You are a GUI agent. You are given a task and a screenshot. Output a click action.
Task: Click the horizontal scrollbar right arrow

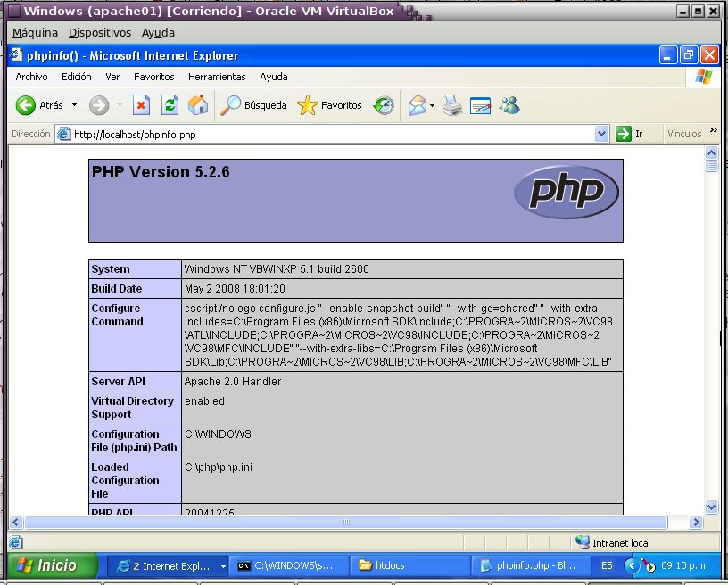click(696, 523)
